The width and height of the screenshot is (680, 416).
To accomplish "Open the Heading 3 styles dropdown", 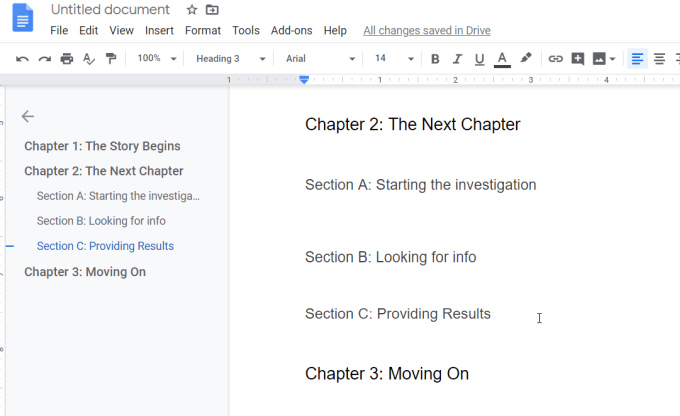I will click(x=230, y=59).
